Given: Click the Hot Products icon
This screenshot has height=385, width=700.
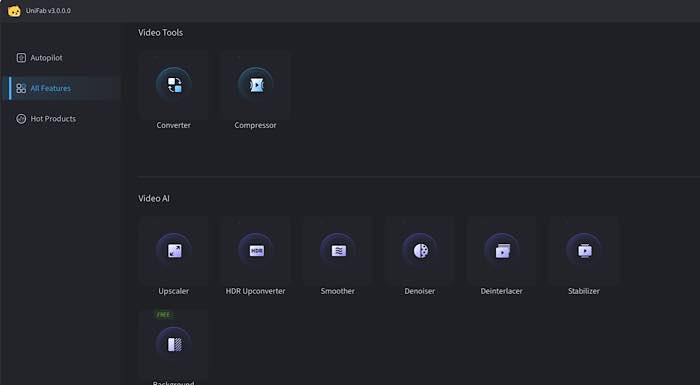Looking at the screenshot, I should [21, 118].
